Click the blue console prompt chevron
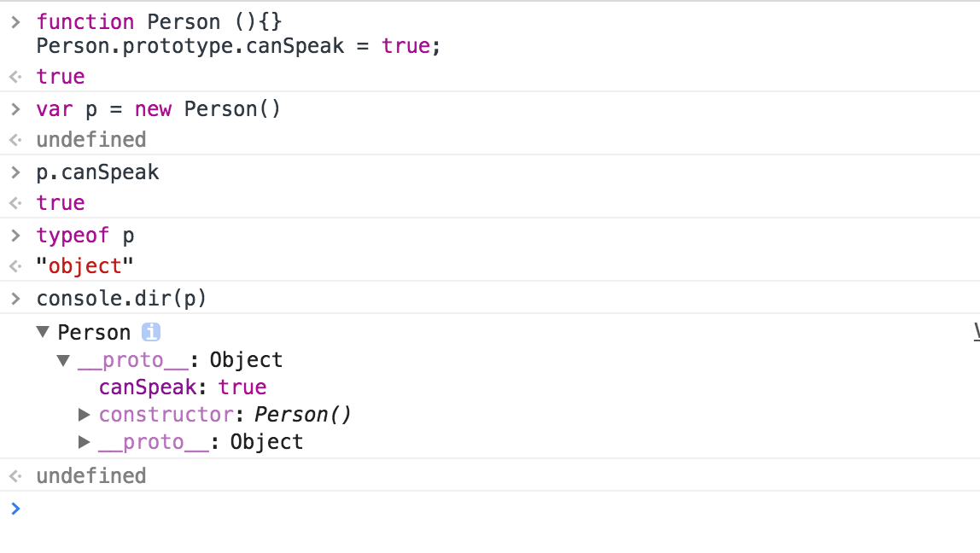 (x=15, y=509)
